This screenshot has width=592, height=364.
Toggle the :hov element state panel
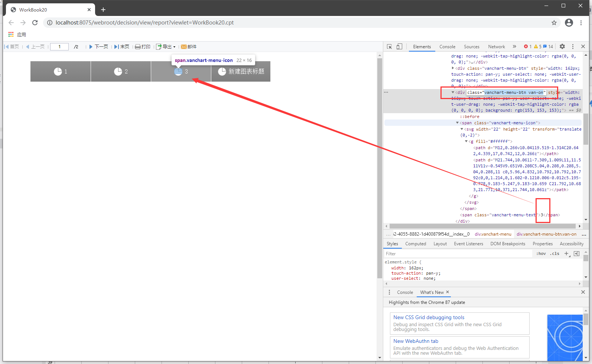[x=541, y=254]
